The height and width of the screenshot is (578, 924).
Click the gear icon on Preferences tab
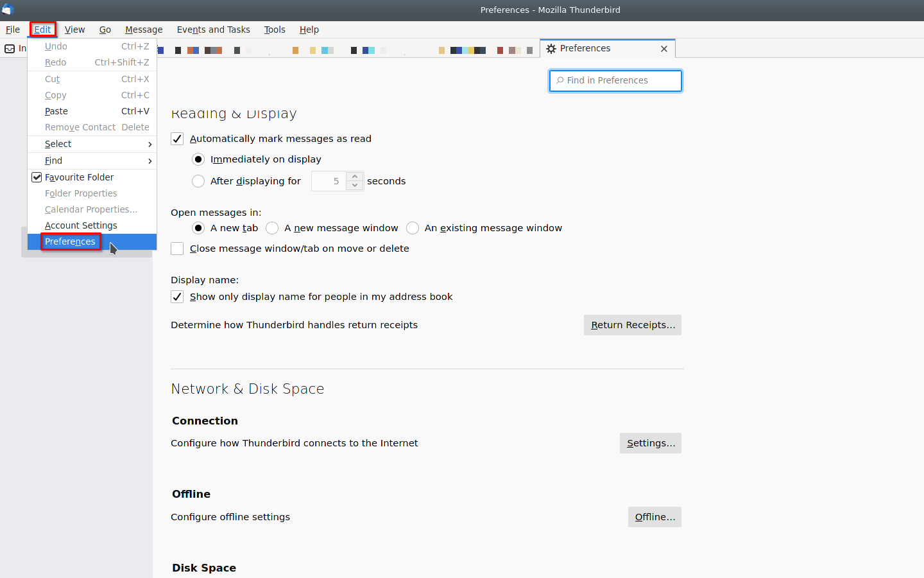tap(551, 49)
